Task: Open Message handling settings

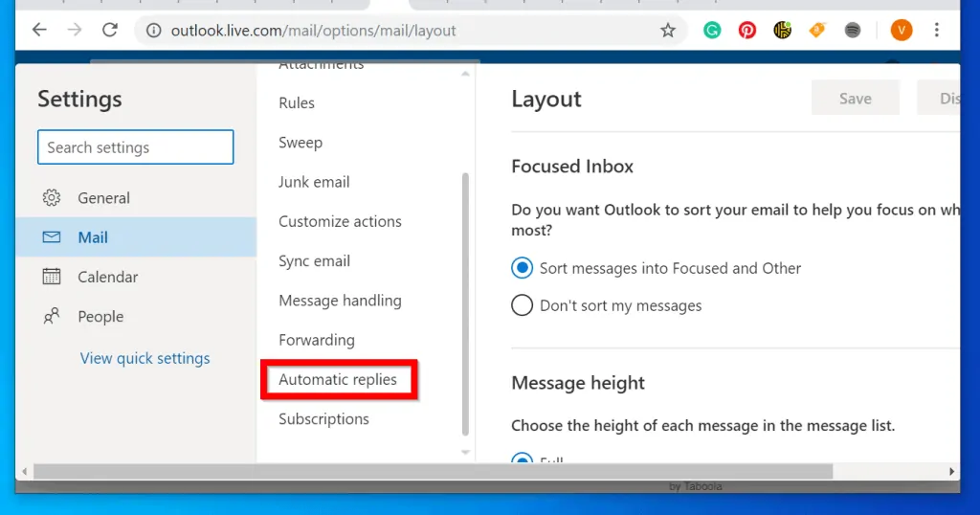Action: click(340, 301)
